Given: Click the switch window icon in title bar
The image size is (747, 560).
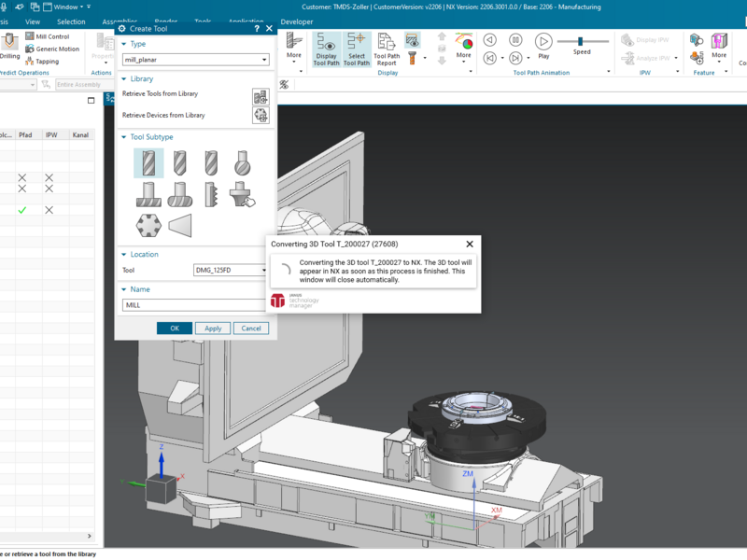Looking at the screenshot, I should pos(35,7).
